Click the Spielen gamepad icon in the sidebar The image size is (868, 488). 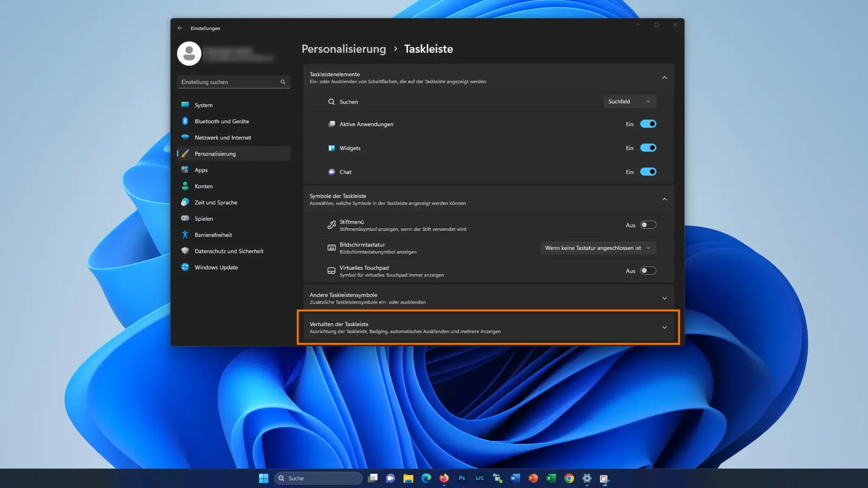[185, 218]
